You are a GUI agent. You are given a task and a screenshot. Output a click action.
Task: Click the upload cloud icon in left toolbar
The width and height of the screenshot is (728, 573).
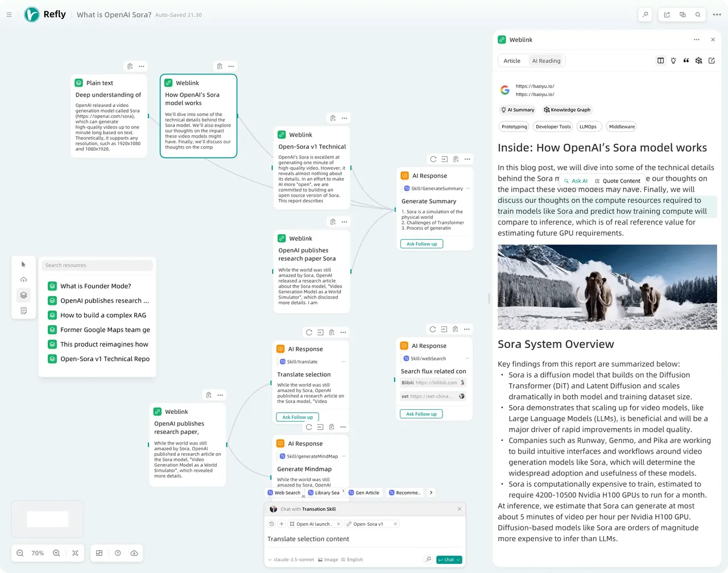coord(23,280)
